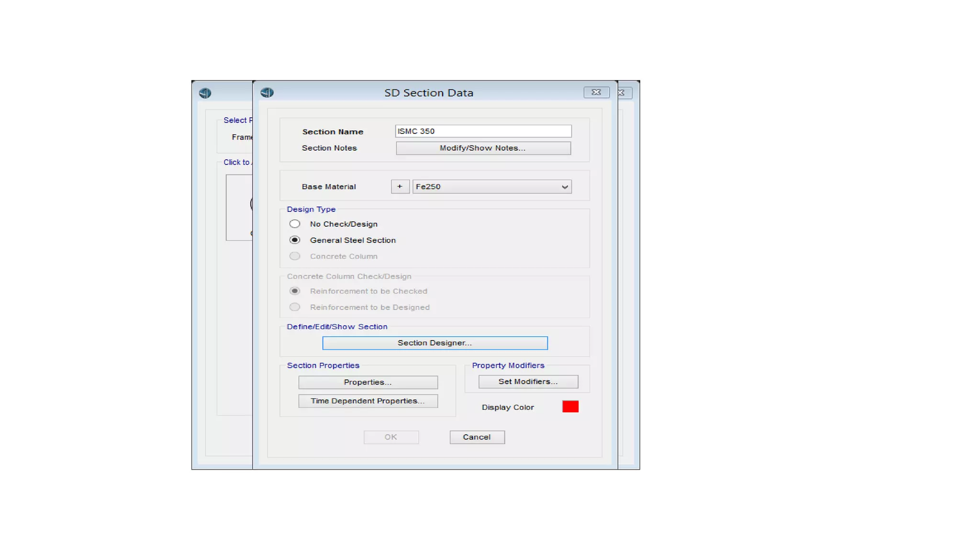Click the background dialog's app icon
Viewport: 980px width, 551px height.
[205, 93]
